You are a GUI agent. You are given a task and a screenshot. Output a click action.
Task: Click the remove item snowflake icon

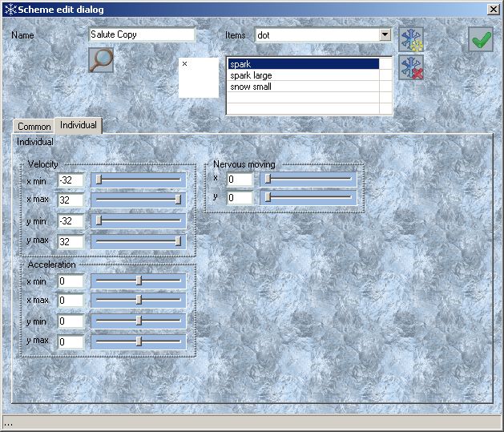[411, 68]
